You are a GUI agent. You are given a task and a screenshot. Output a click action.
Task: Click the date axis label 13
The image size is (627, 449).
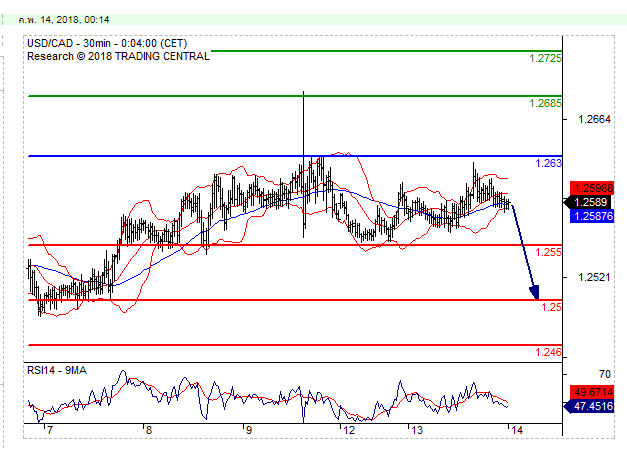[417, 430]
